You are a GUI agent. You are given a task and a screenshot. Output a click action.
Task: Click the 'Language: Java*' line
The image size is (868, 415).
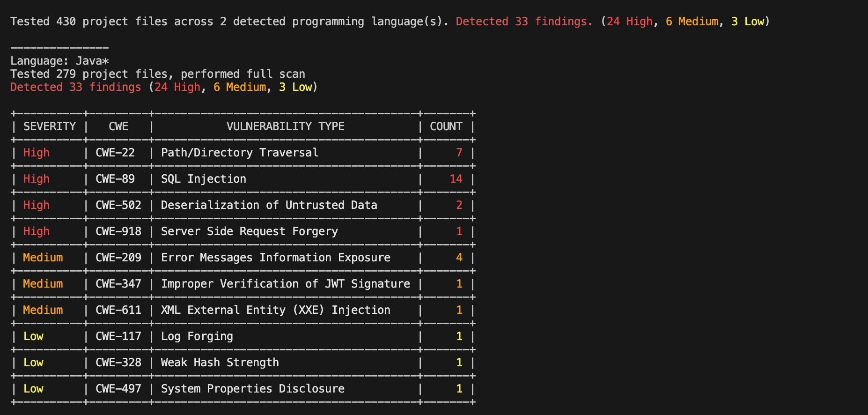click(x=59, y=61)
